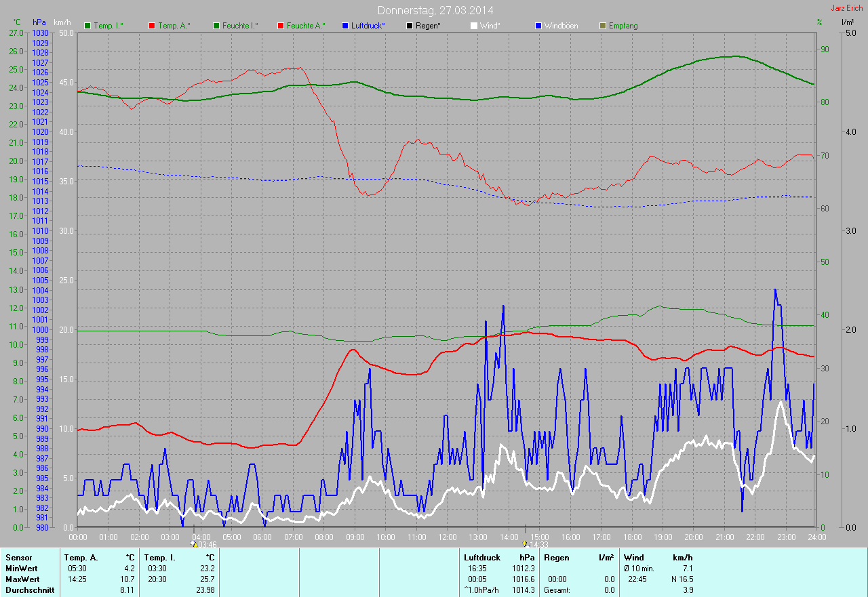868x597 pixels.
Task: Click the black Regen legend square
Action: (410, 26)
